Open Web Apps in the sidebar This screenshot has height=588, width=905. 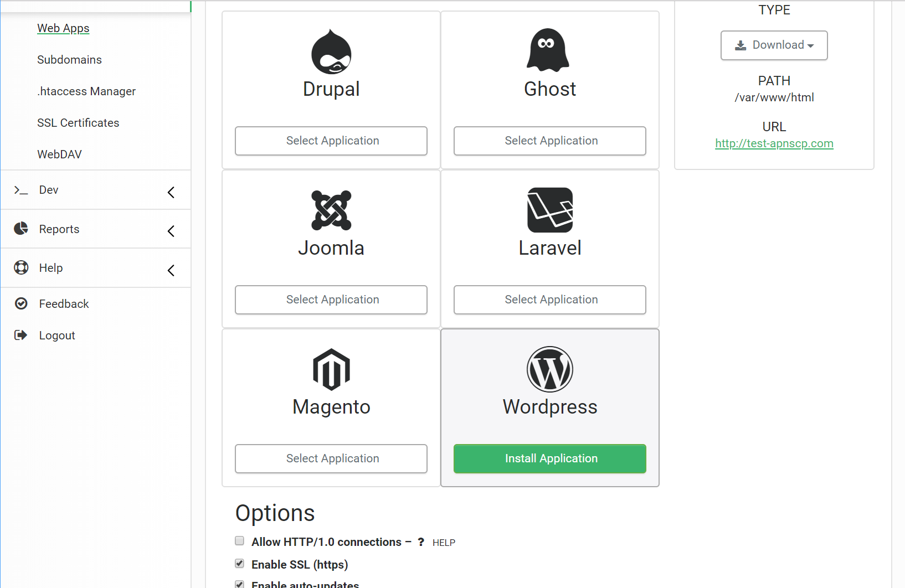click(x=63, y=28)
